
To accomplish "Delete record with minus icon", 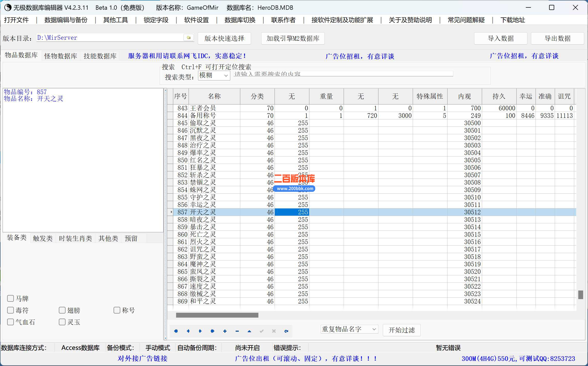I will (x=237, y=331).
